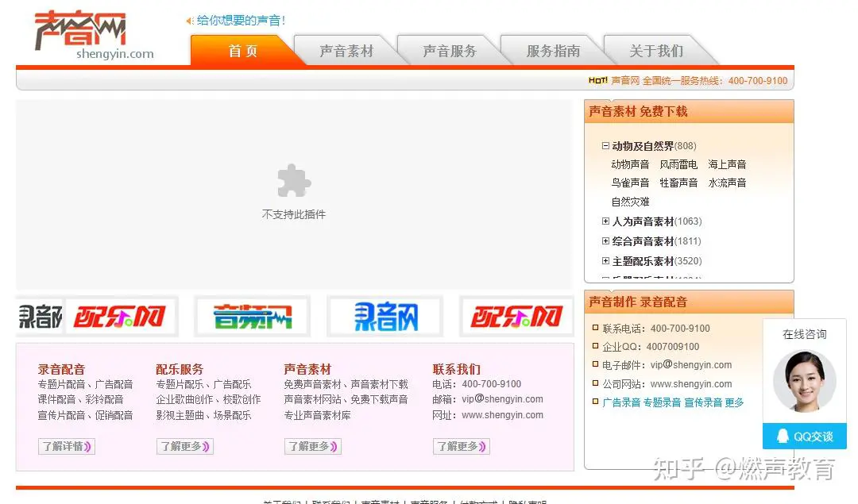Open 动物声音 subcategory

(630, 164)
